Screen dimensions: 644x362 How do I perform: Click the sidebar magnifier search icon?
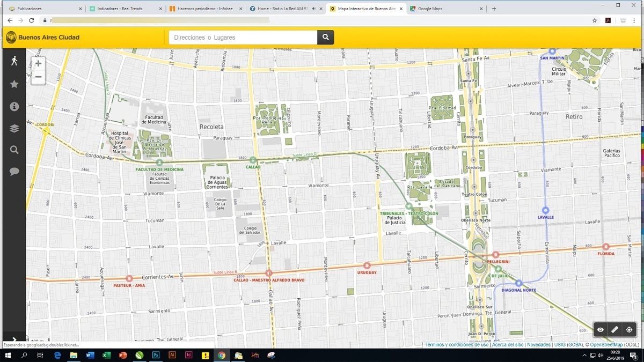(x=14, y=150)
